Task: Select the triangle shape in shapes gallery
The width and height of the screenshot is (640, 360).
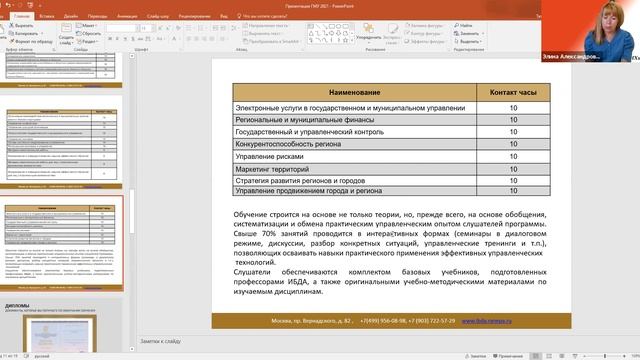Action: (x=311, y=33)
